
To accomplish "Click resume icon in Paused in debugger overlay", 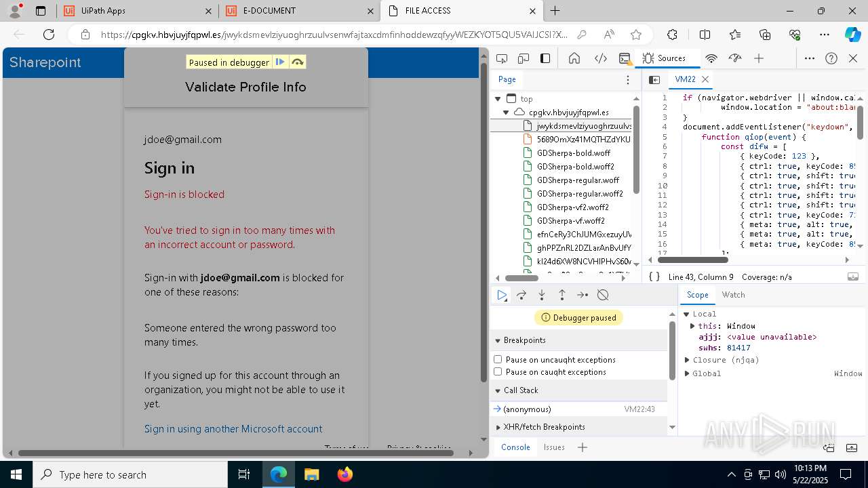I will [280, 62].
